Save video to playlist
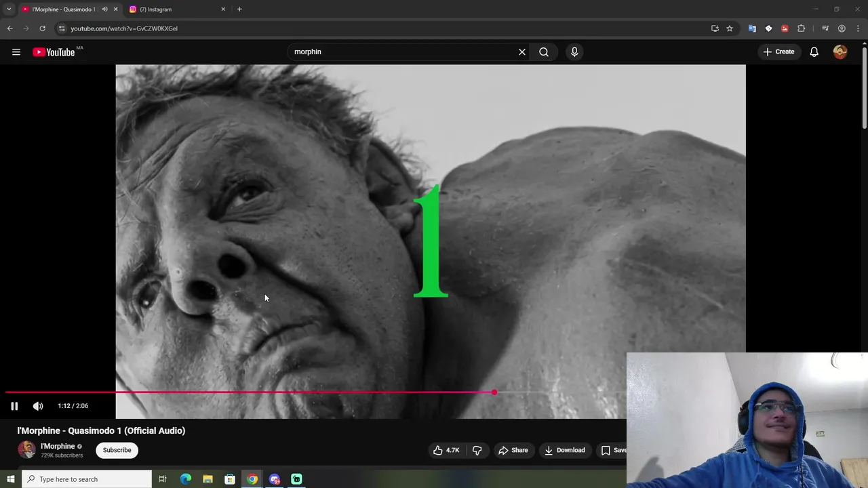 tap(612, 450)
